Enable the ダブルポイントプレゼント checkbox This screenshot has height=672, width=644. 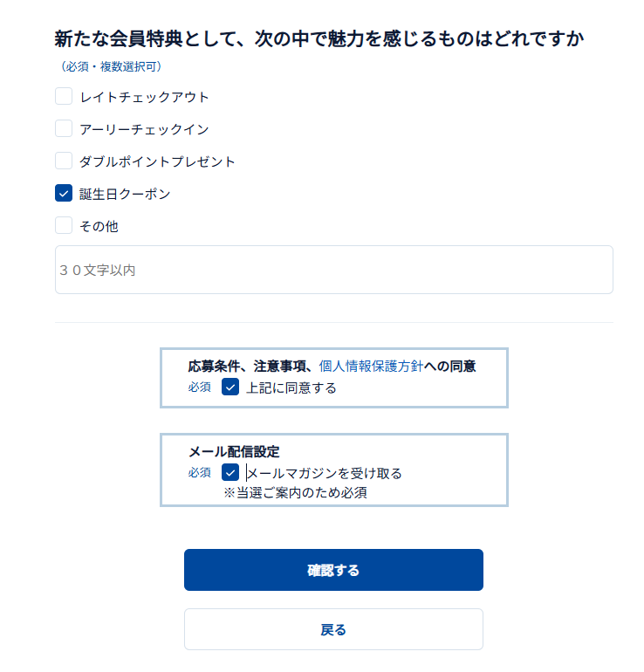[64, 161]
